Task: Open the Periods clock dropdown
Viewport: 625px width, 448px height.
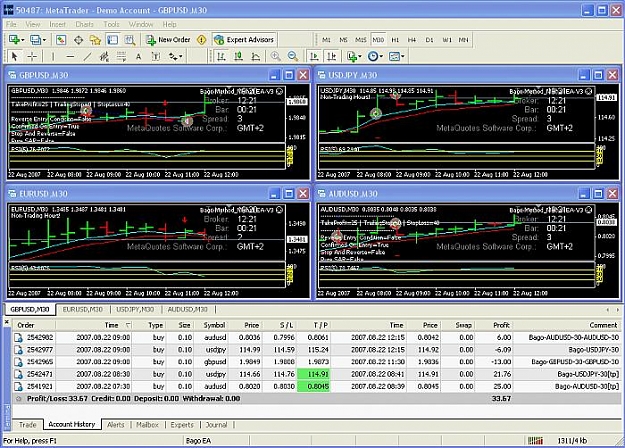Action: point(375,57)
